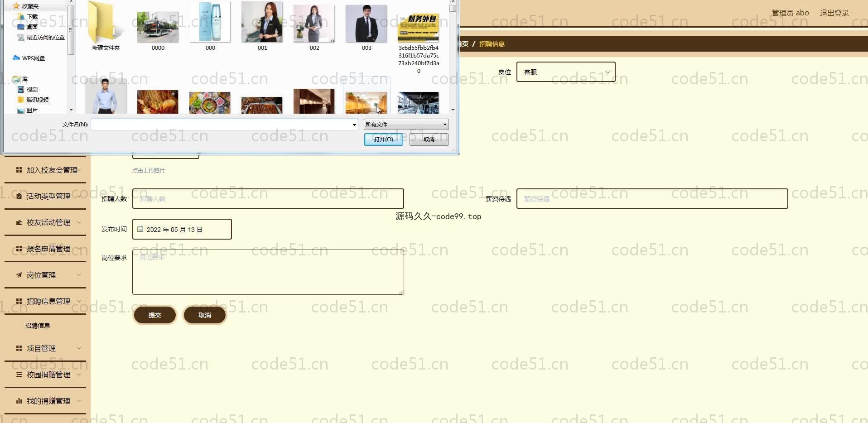Click the 岗位管理 paper plane icon

(19, 275)
